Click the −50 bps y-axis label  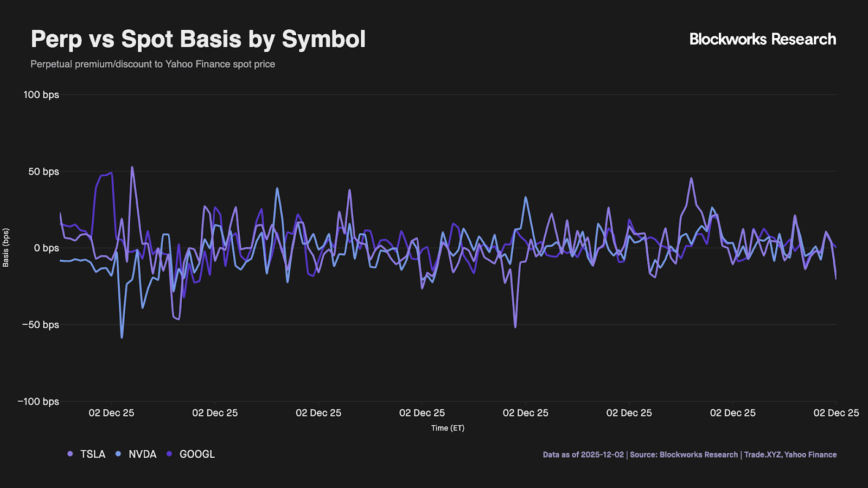(40, 325)
